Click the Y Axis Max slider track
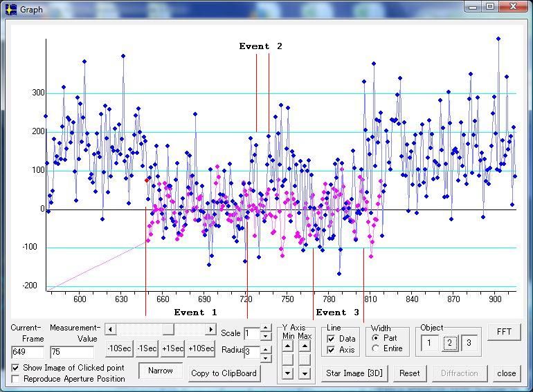 pos(305,360)
